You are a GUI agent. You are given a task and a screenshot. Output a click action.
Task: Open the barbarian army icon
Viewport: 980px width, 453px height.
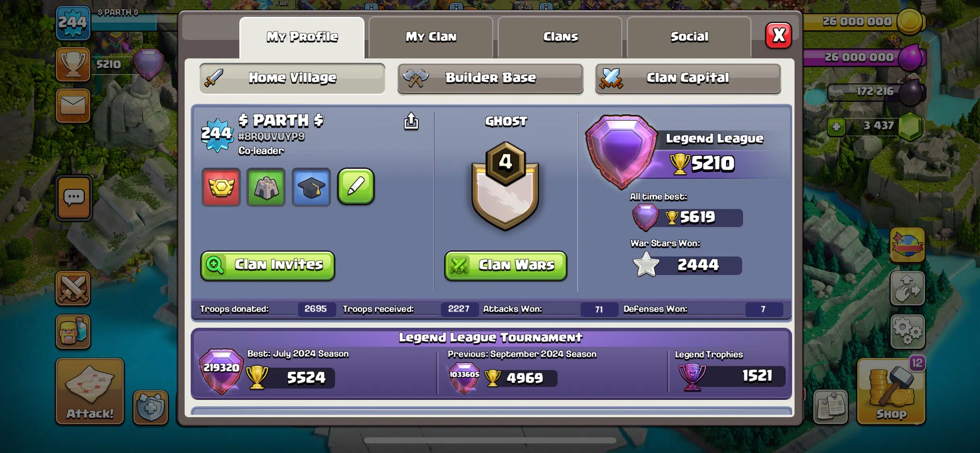pos(73,331)
